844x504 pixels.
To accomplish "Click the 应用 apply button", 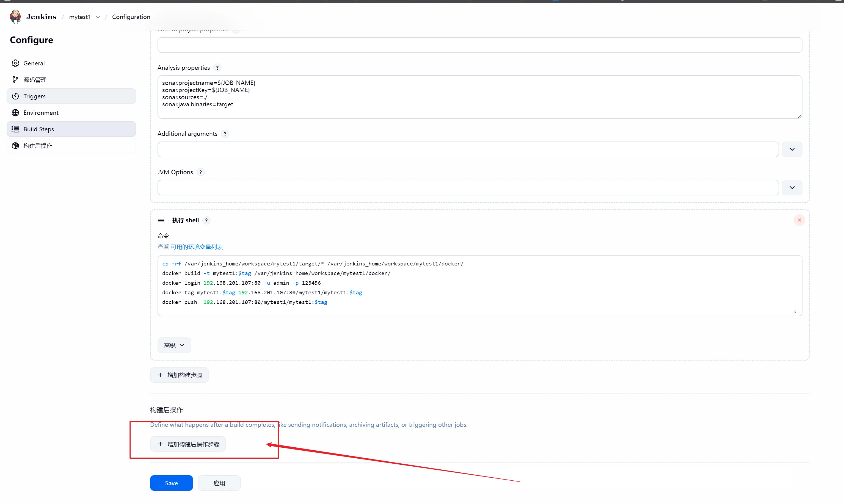I will click(x=219, y=483).
